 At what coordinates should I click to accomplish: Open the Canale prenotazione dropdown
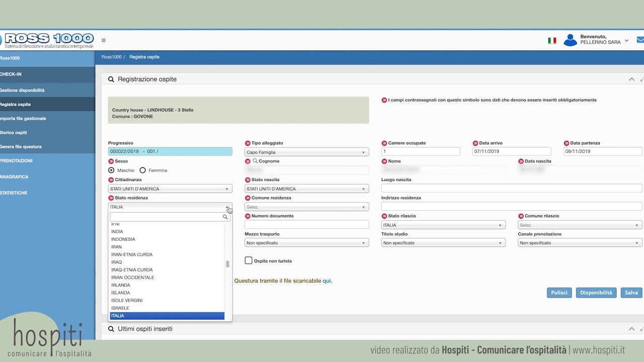(x=580, y=243)
